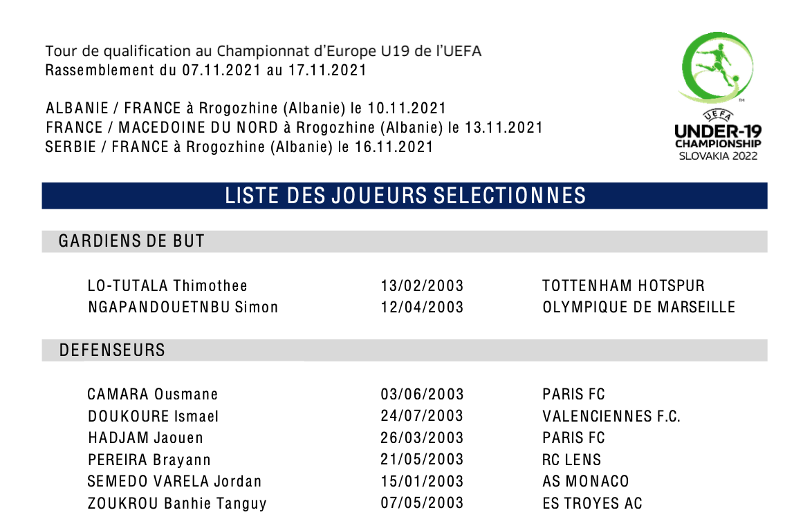
Task: Select player name LO-TUTALA Thimothee
Action: click(x=167, y=286)
